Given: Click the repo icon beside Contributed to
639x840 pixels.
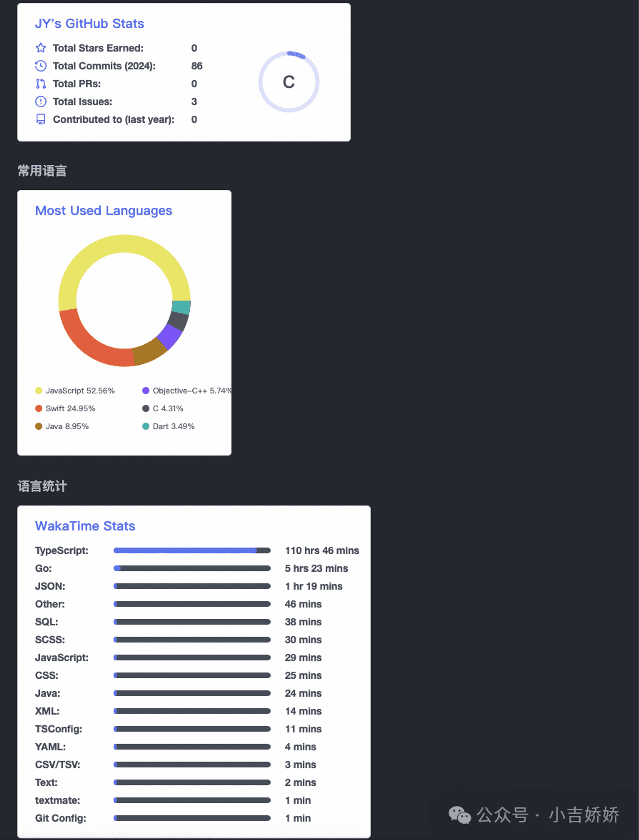Looking at the screenshot, I should coord(41,119).
